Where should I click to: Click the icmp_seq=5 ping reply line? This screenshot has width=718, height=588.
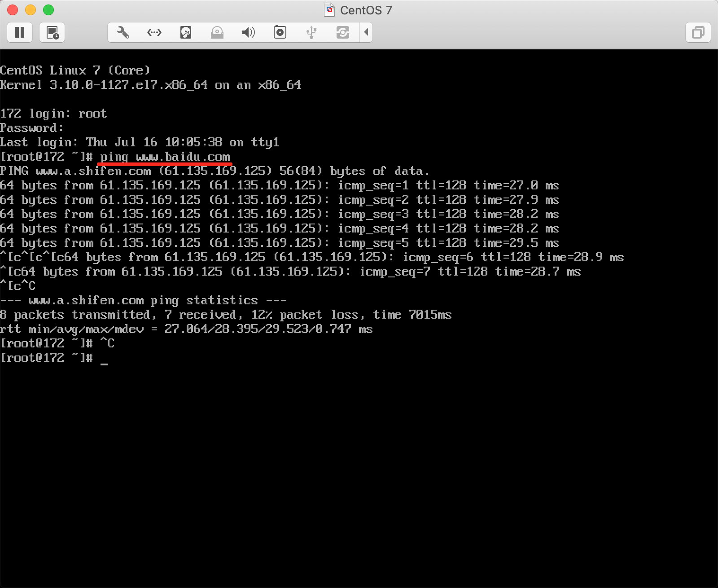click(280, 243)
